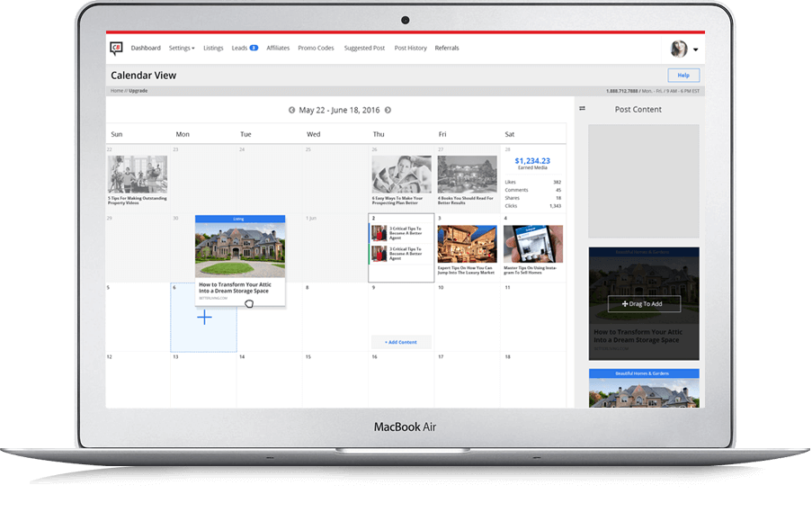
Task: Open the Dashboard menu item
Action: [146, 48]
